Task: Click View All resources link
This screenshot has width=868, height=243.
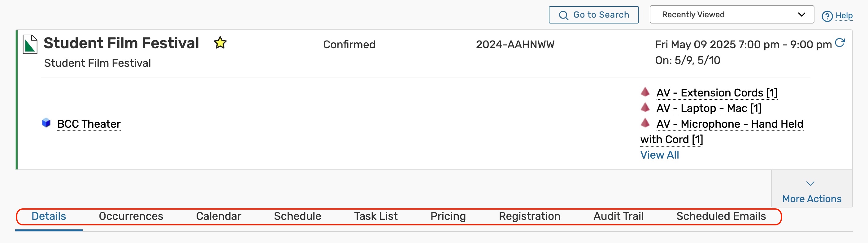Action: (659, 155)
